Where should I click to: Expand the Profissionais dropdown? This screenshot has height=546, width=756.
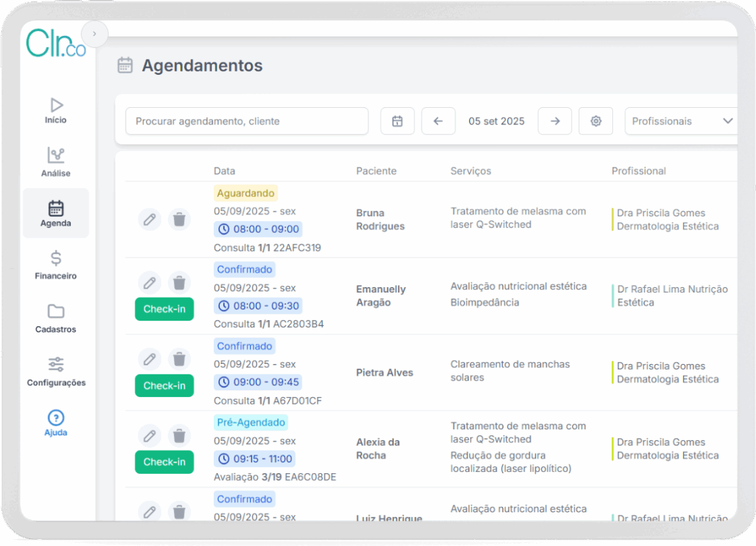[682, 121]
